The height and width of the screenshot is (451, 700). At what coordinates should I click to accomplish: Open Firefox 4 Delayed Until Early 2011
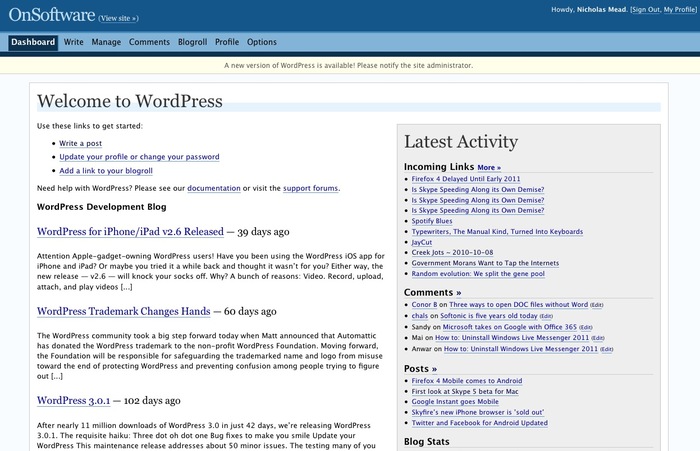[466, 179]
